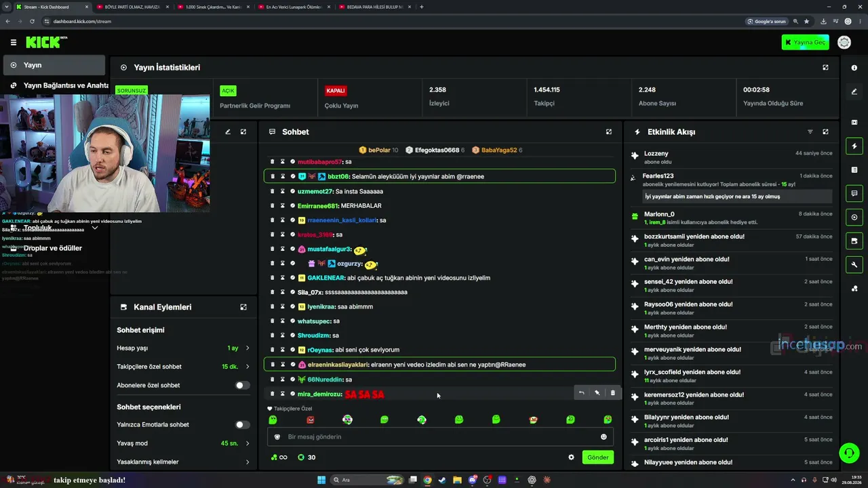The height and width of the screenshot is (488, 868).
Task: Click the pencil edit icon in the right sidebar
Action: [x=854, y=91]
